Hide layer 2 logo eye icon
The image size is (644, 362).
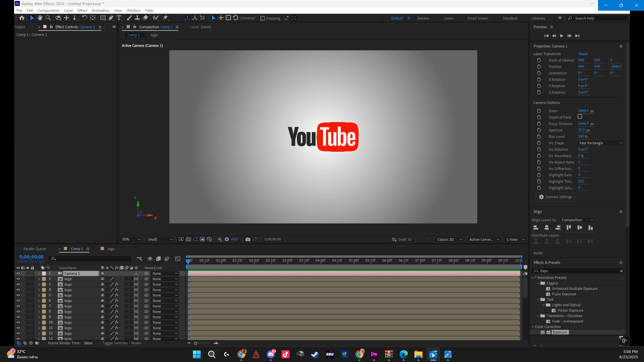tap(18, 279)
